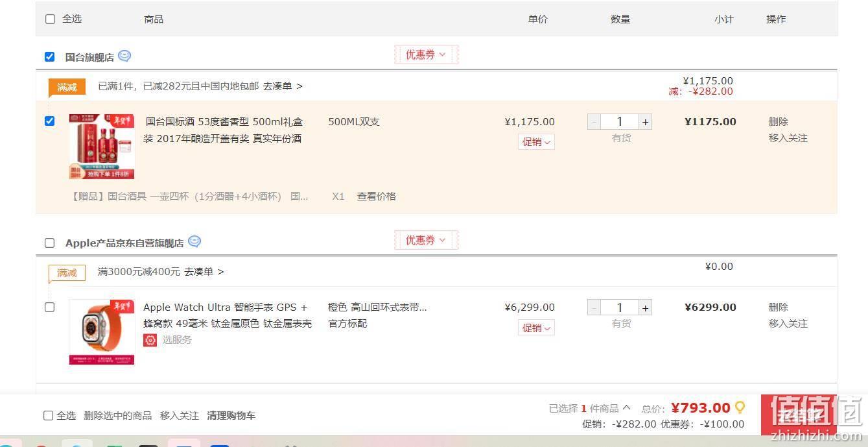Tick the 全选 checkbox in the bottom bar

click(48, 415)
